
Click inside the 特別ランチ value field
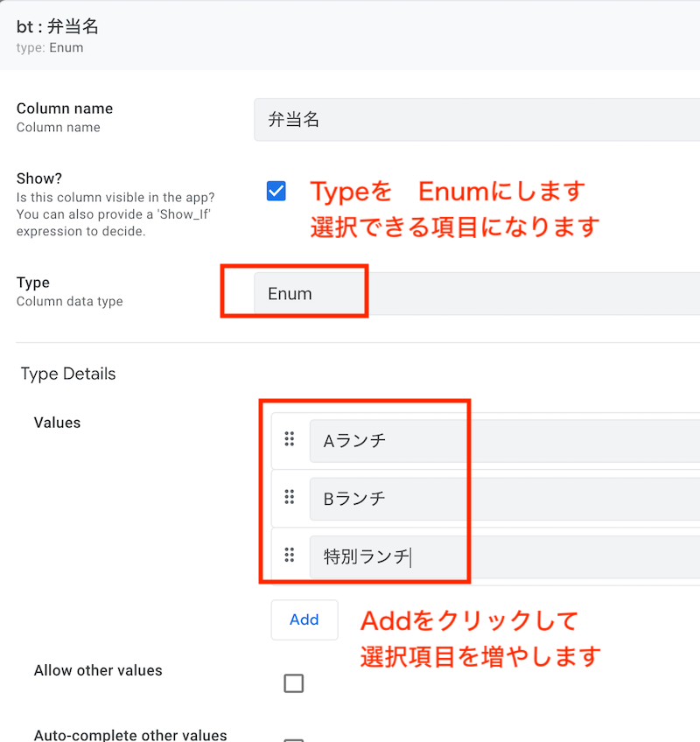click(x=505, y=557)
